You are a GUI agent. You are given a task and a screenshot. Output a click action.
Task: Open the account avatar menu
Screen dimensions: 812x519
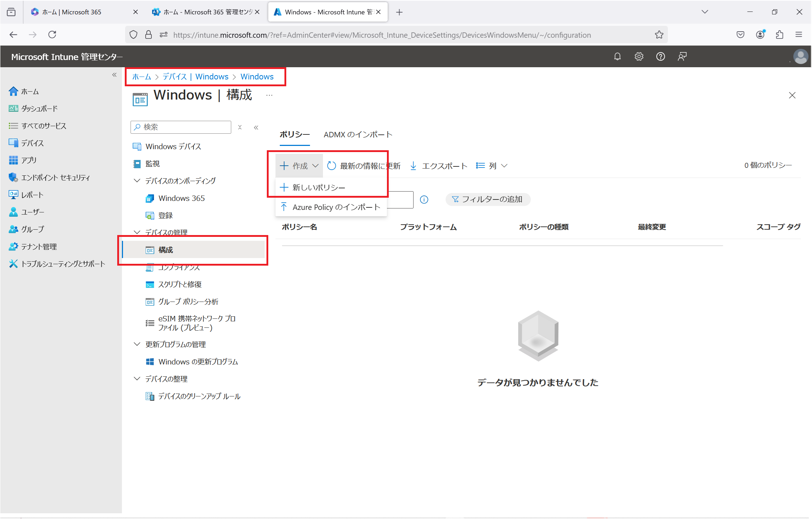click(x=800, y=56)
